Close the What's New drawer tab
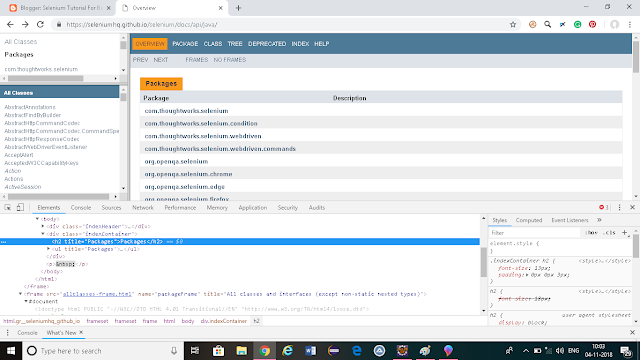Viewport: 640px width, 360px height. (81, 332)
